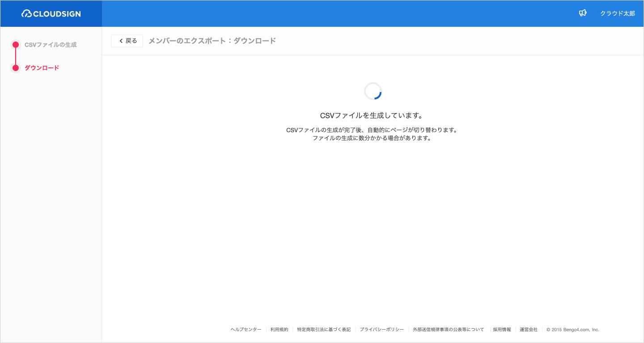Image resolution: width=644 pixels, height=343 pixels.
Task: Open the プライバシーポリシー footer link
Action: (x=381, y=330)
